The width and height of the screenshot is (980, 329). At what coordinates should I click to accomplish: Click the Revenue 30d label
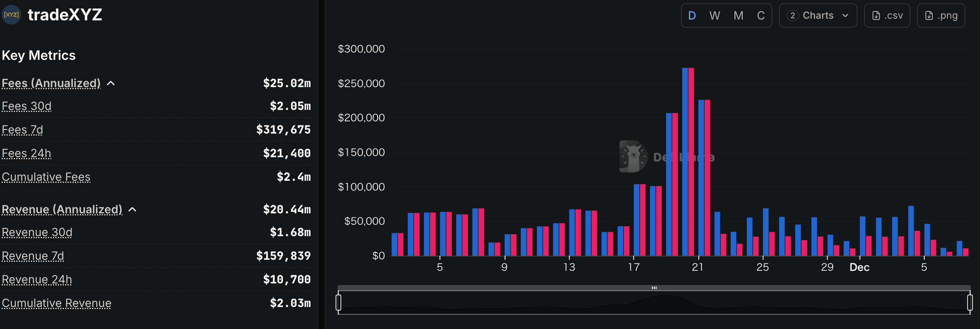pos(37,232)
